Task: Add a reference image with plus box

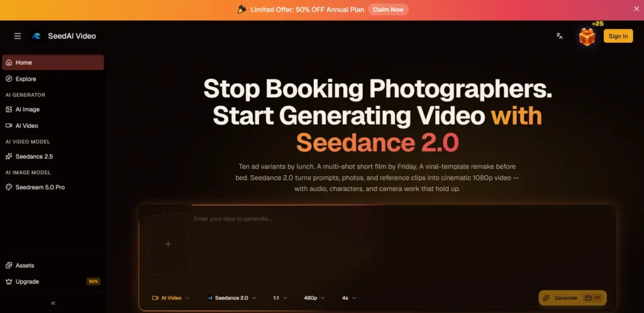Action: click(168, 244)
